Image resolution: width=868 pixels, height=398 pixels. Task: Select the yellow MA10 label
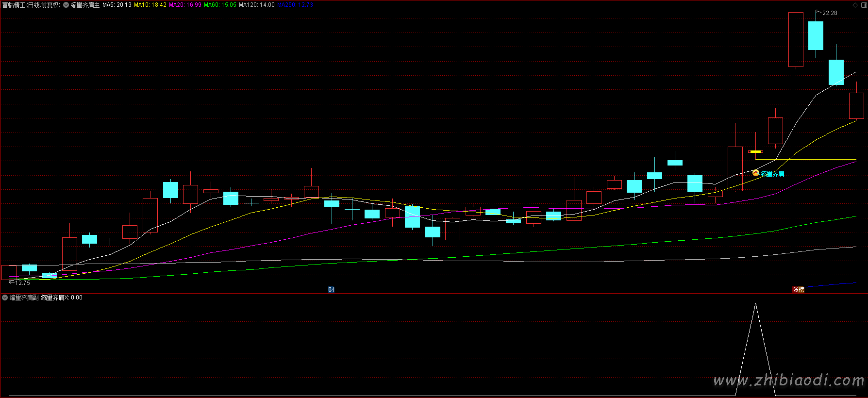[150, 5]
